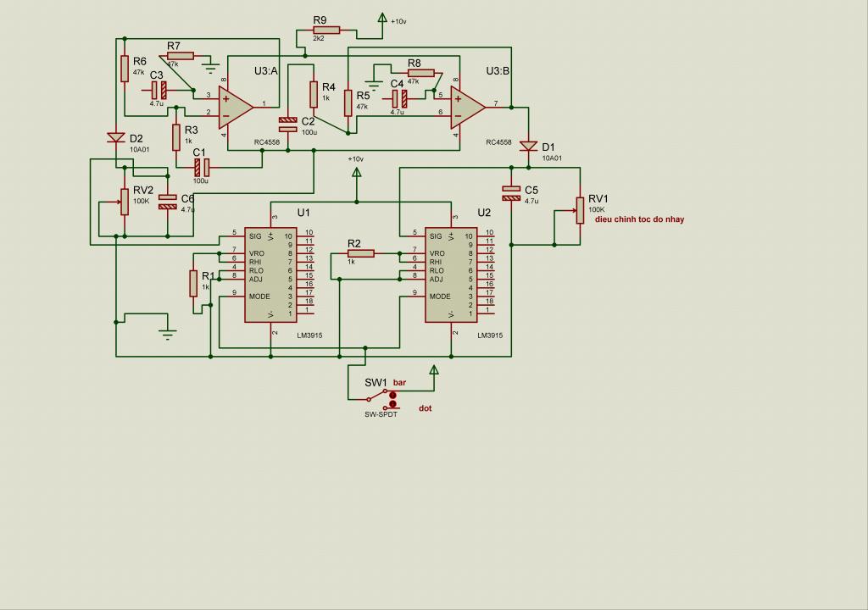Click the RC4558 label under U3:B
Image resolution: width=868 pixels, height=610 pixels.
pyautogui.click(x=498, y=142)
